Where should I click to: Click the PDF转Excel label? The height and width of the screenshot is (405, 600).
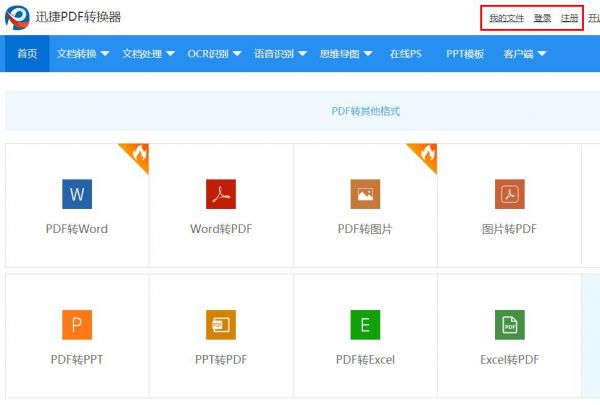pyautogui.click(x=365, y=359)
